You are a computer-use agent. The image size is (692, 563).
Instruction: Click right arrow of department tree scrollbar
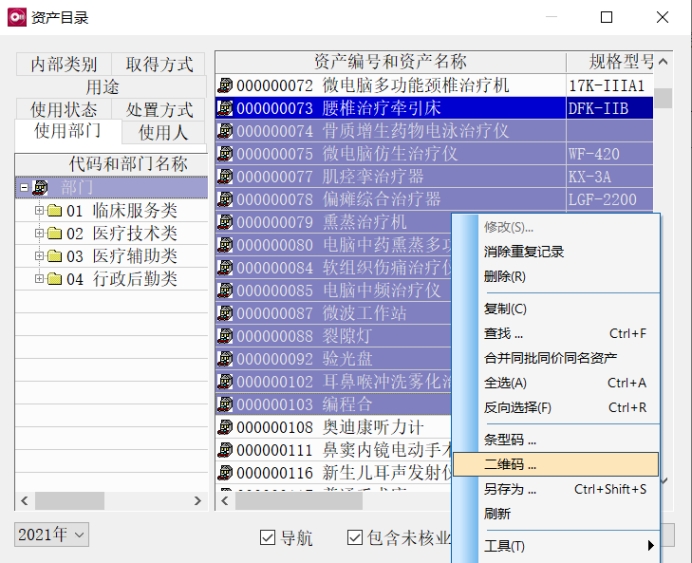tap(198, 501)
